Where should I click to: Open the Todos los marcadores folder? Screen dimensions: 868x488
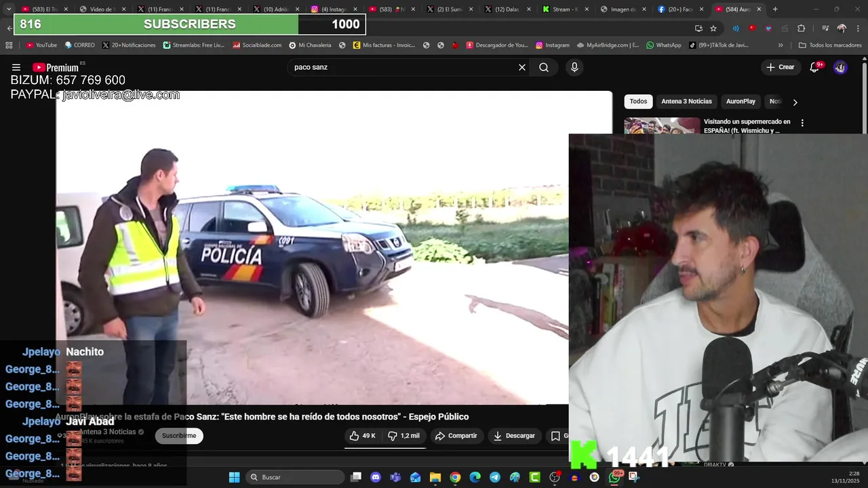click(830, 45)
